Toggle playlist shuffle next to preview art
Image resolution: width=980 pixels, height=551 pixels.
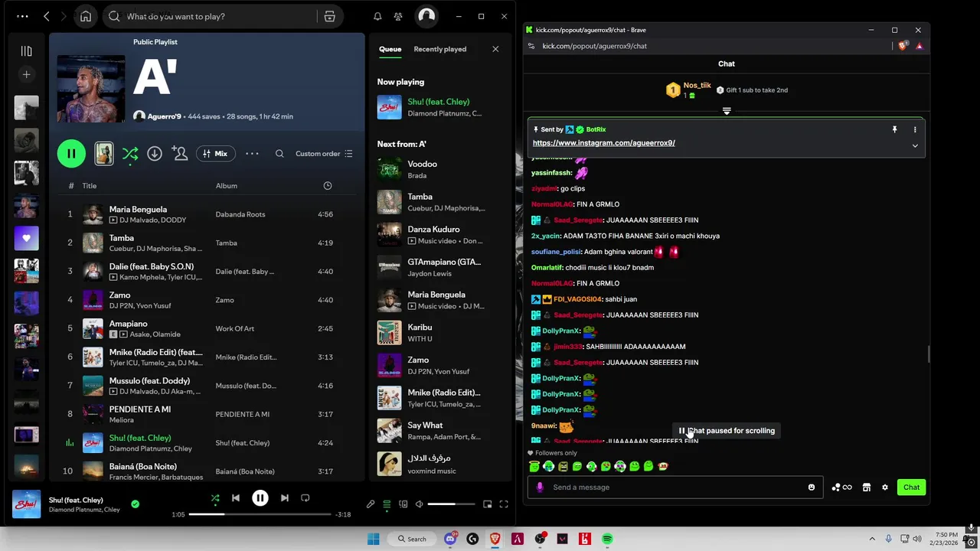coord(130,154)
